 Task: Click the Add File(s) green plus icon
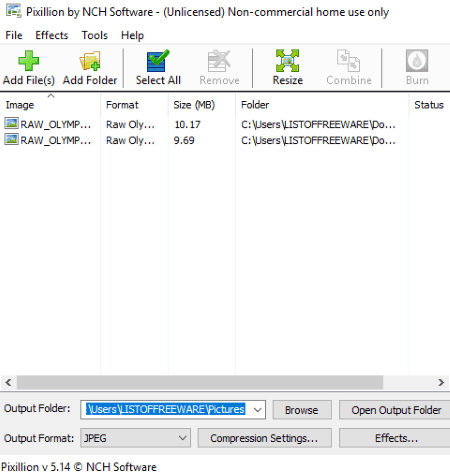pos(28,61)
